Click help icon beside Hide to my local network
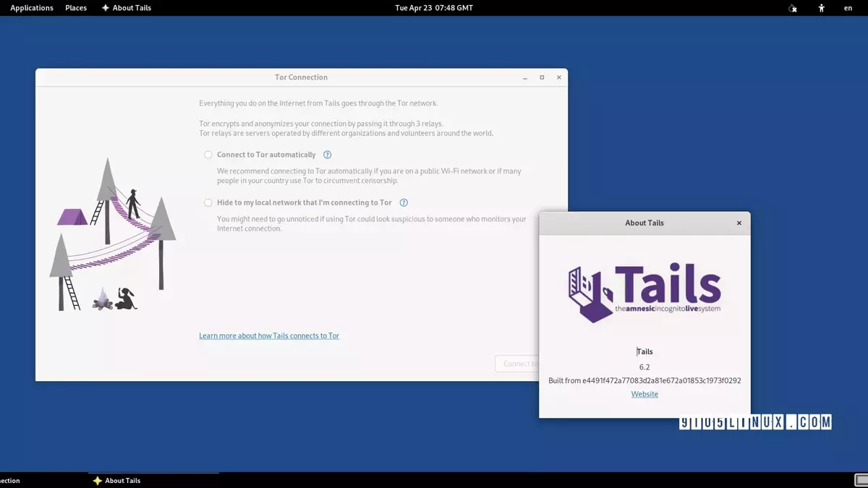 (404, 203)
